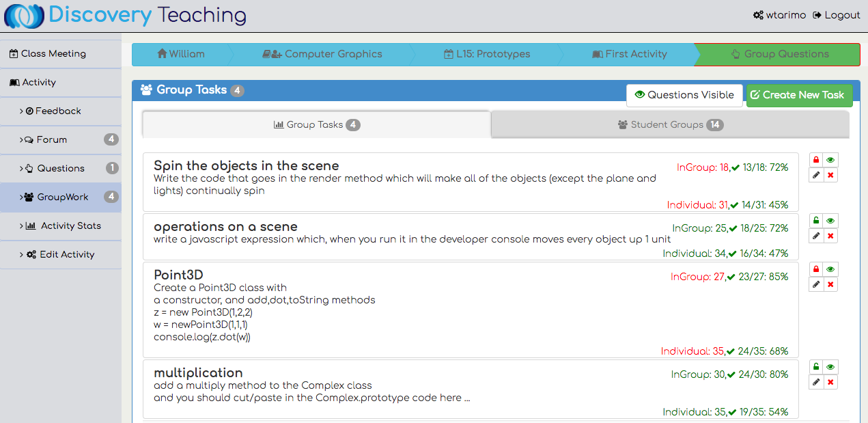Select the Group Tasks tab
The image size is (868, 423).
316,124
